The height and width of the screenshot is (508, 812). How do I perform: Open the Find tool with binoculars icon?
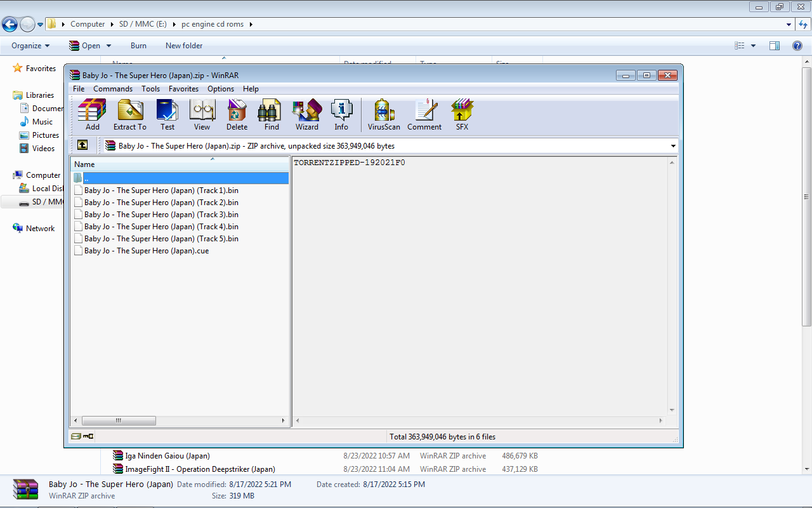pos(272,115)
